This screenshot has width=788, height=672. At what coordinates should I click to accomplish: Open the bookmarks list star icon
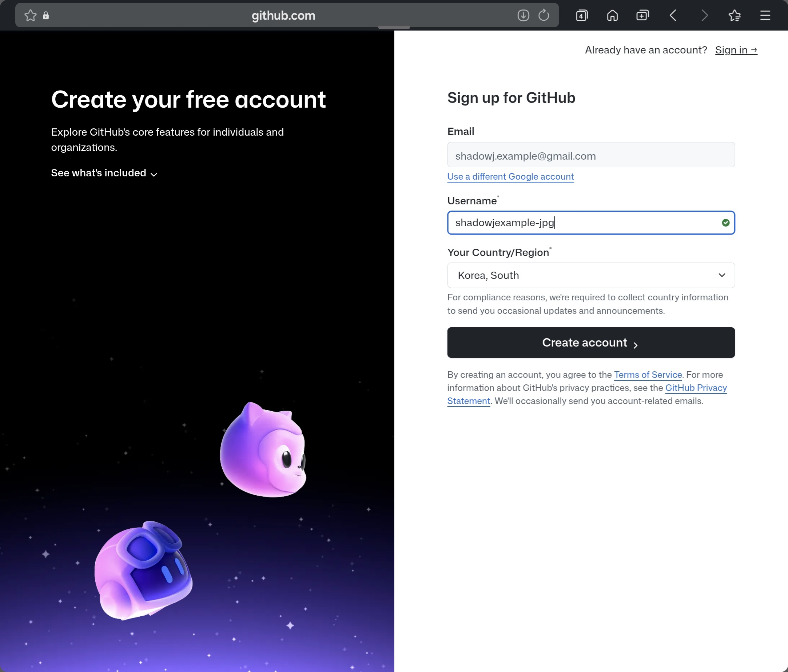tap(735, 16)
